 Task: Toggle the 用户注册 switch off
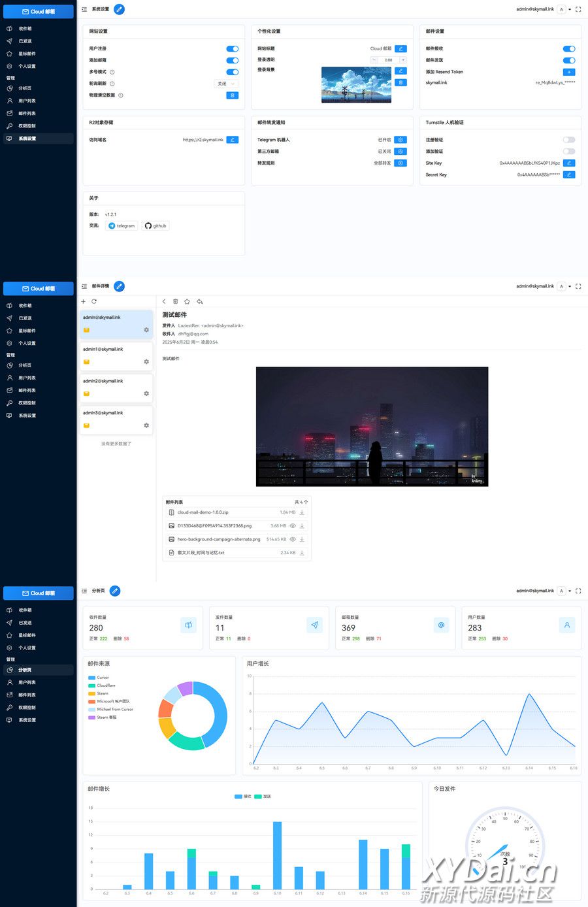click(232, 49)
